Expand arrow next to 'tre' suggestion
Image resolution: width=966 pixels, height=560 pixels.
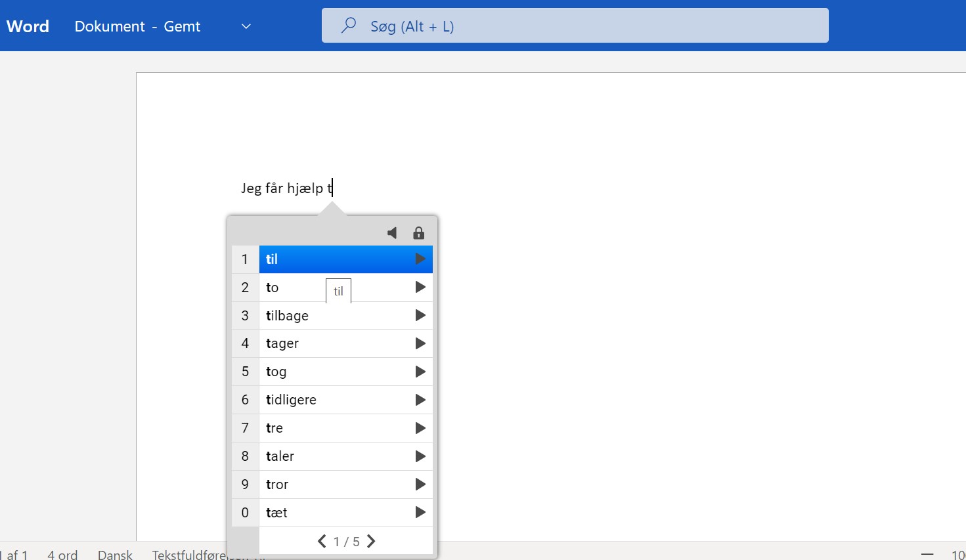click(420, 428)
